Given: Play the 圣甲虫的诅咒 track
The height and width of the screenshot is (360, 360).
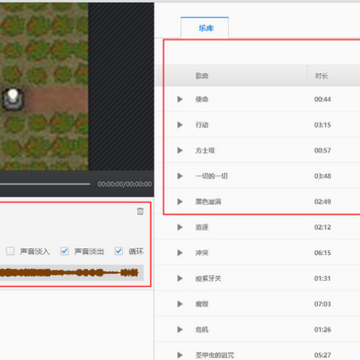Looking at the screenshot, I should 180,355.
